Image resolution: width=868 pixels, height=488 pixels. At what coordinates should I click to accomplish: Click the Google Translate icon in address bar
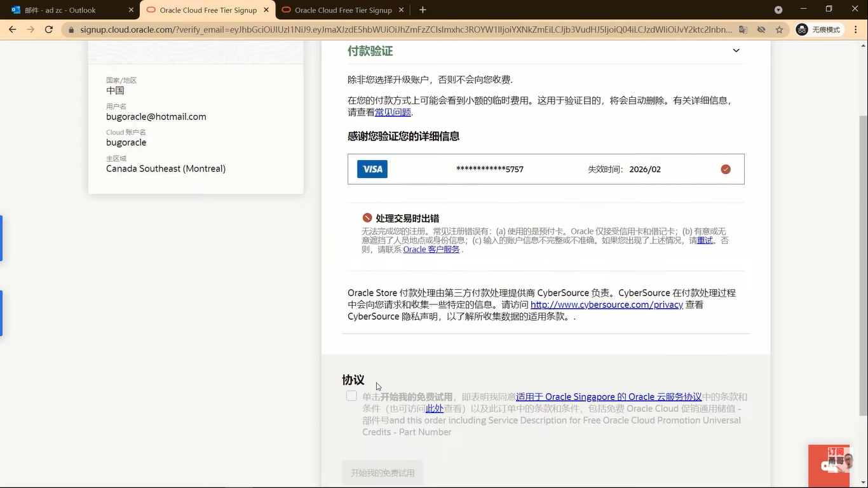[743, 29]
